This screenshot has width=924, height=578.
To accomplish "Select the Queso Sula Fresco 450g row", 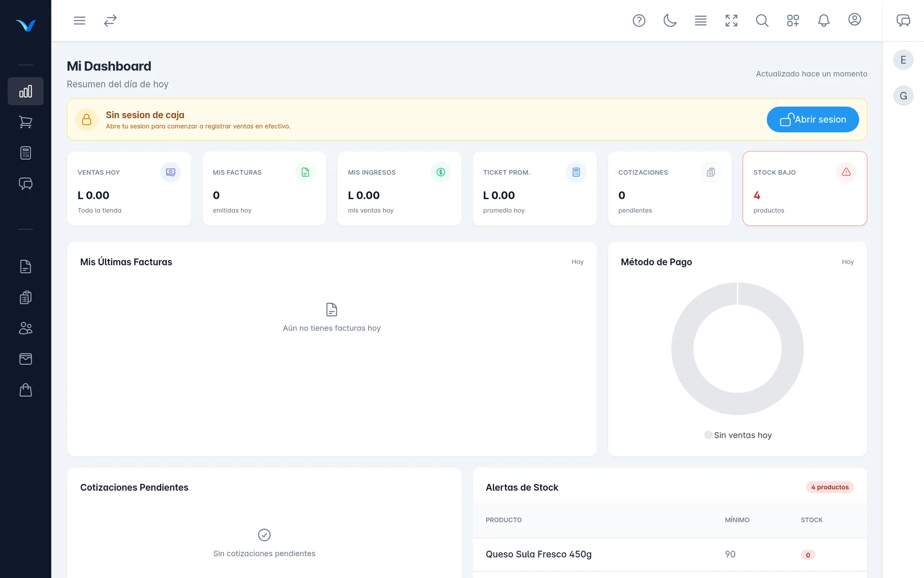I will 670,554.
